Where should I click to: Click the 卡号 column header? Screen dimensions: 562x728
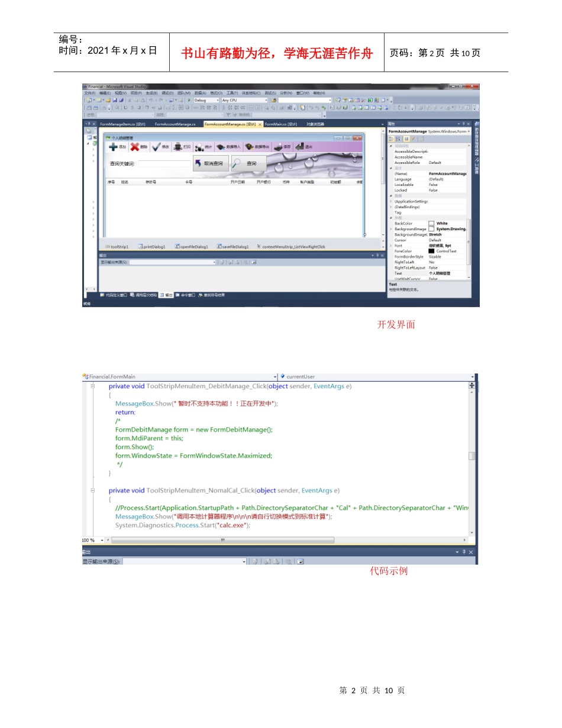pyautogui.click(x=189, y=182)
